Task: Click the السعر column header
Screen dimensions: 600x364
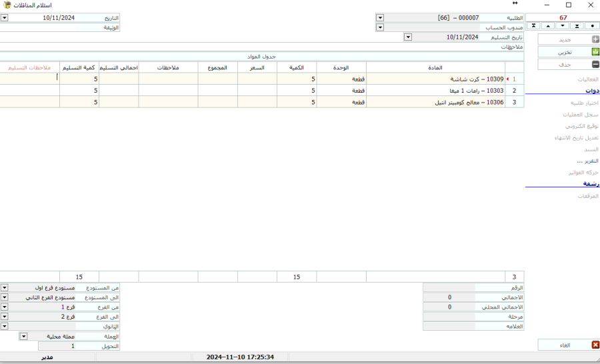Action: point(257,67)
